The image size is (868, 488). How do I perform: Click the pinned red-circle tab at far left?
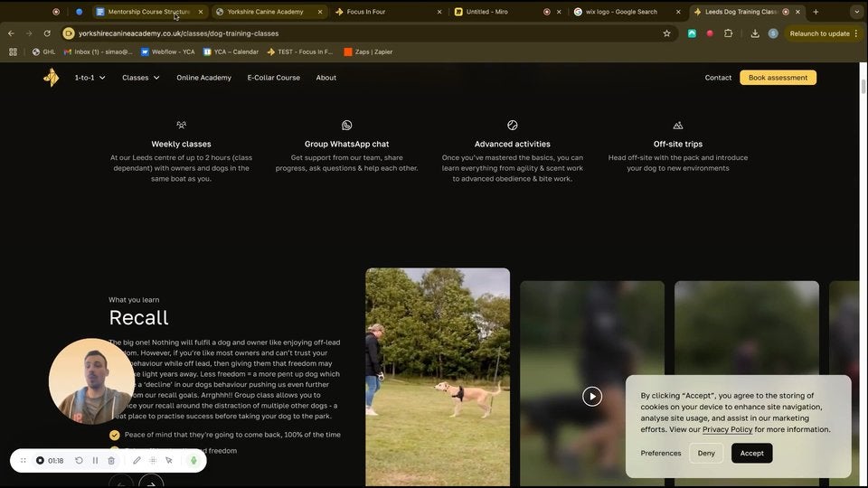[56, 12]
